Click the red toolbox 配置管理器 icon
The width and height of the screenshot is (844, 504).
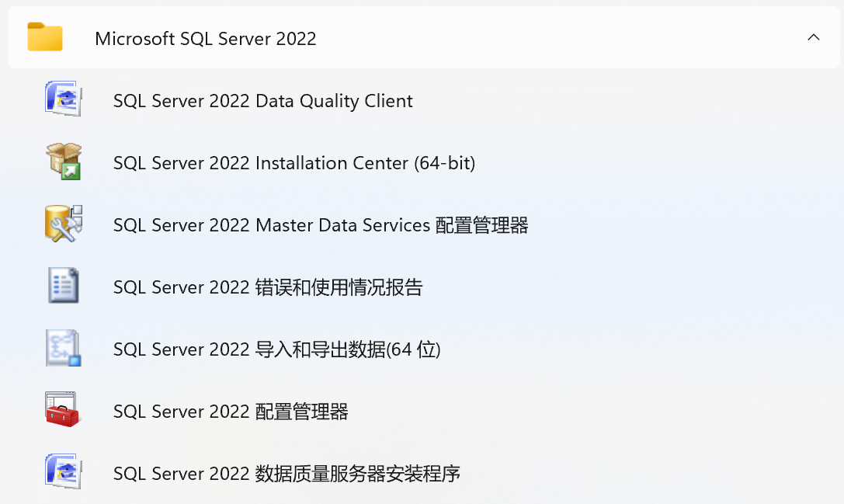[63, 410]
